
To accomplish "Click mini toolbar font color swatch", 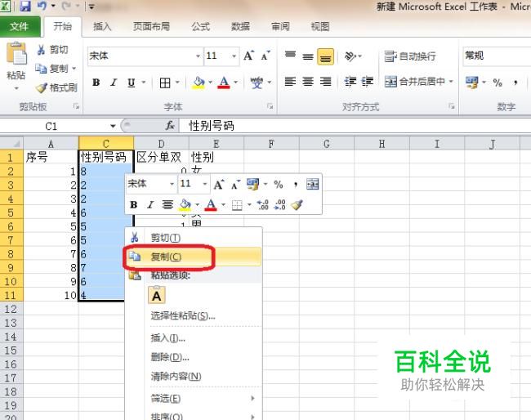I will [x=211, y=205].
